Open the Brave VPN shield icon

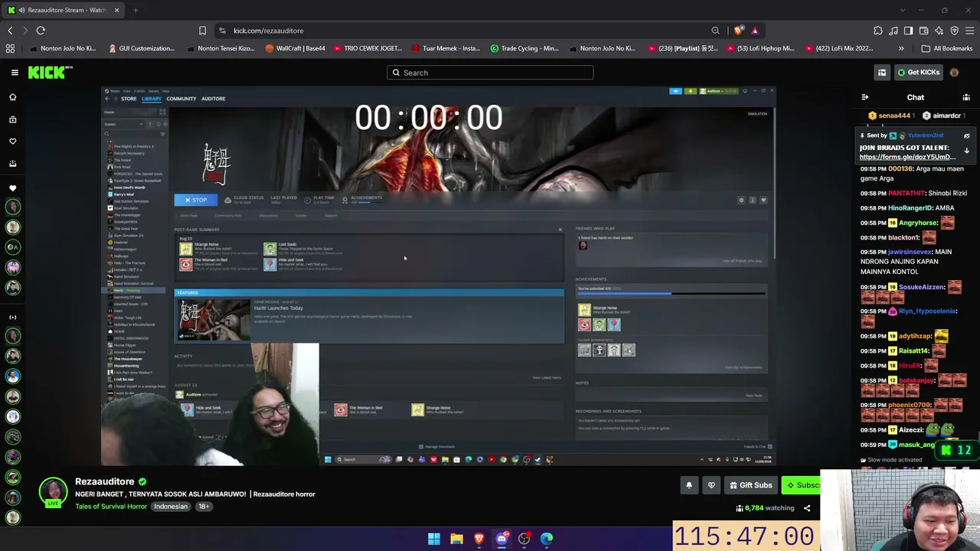click(x=954, y=31)
